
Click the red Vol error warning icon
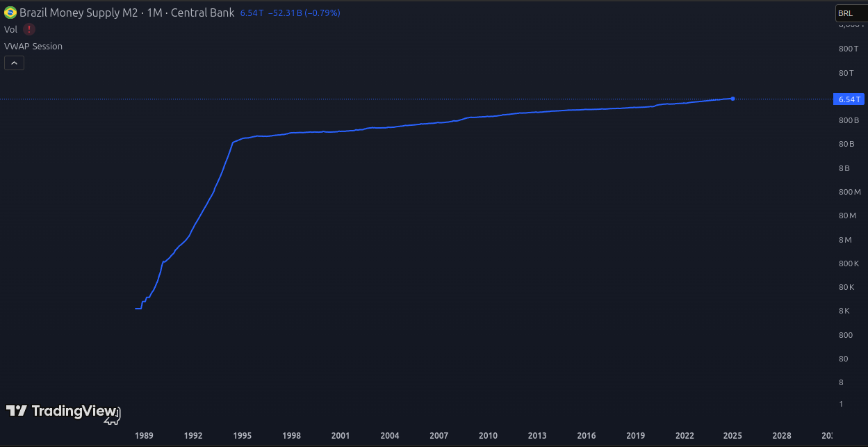click(29, 29)
